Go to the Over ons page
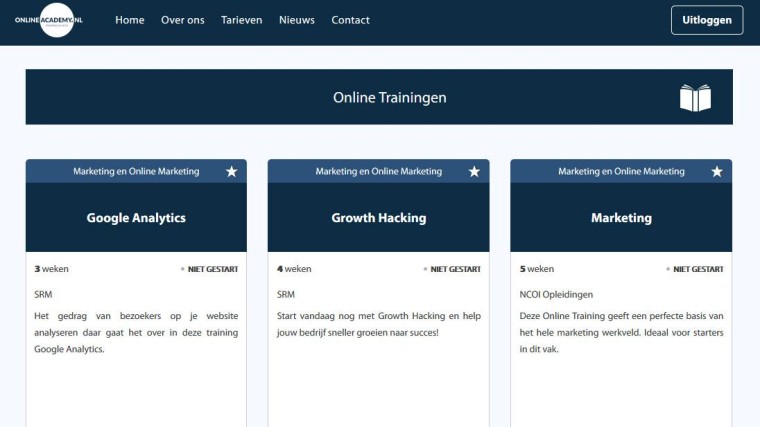The width and height of the screenshot is (760, 427). coord(183,20)
